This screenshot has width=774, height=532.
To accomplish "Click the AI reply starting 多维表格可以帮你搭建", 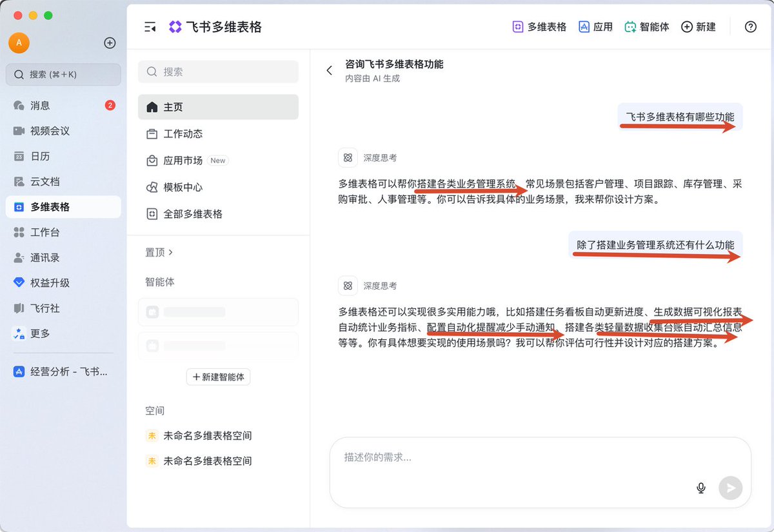I will pyautogui.click(x=541, y=192).
